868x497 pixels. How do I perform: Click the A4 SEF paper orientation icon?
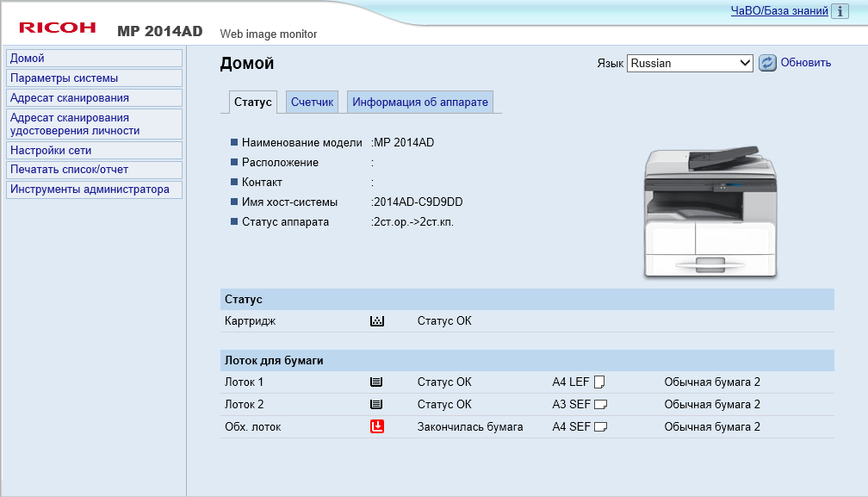601,426
